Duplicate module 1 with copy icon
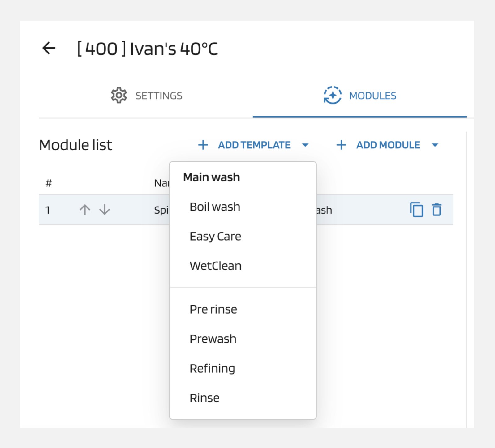This screenshot has height=448, width=495. click(416, 210)
